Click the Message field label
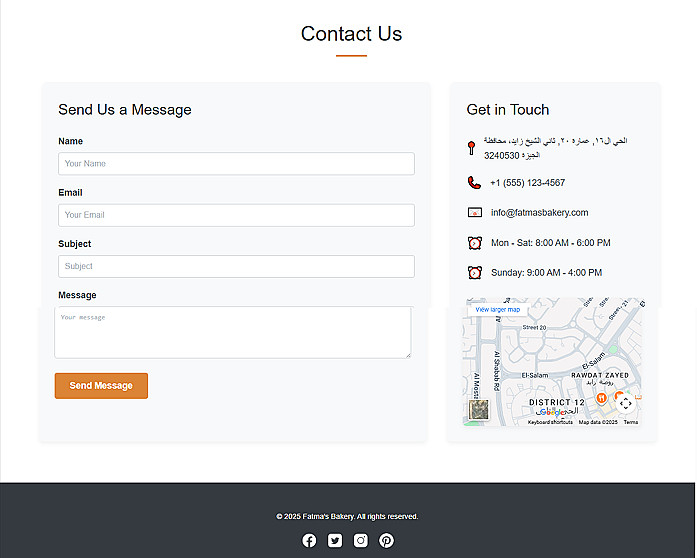This screenshot has width=697, height=558. (x=77, y=295)
